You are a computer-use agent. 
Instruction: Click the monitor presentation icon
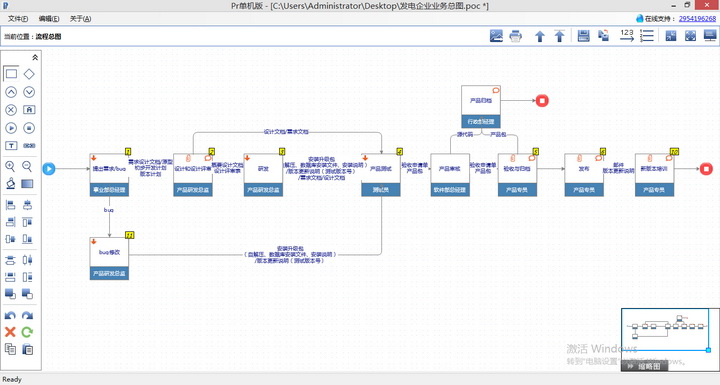point(710,36)
